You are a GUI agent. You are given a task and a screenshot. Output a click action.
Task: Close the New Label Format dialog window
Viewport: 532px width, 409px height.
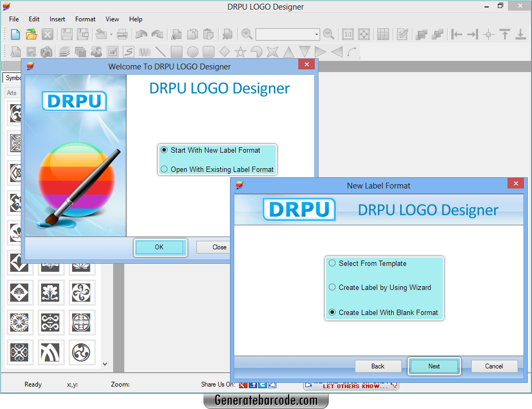(x=515, y=183)
